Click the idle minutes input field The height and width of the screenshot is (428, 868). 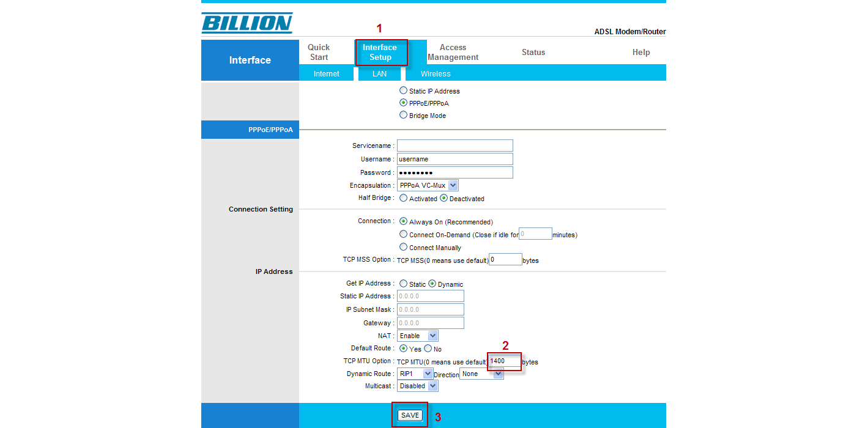click(x=536, y=234)
